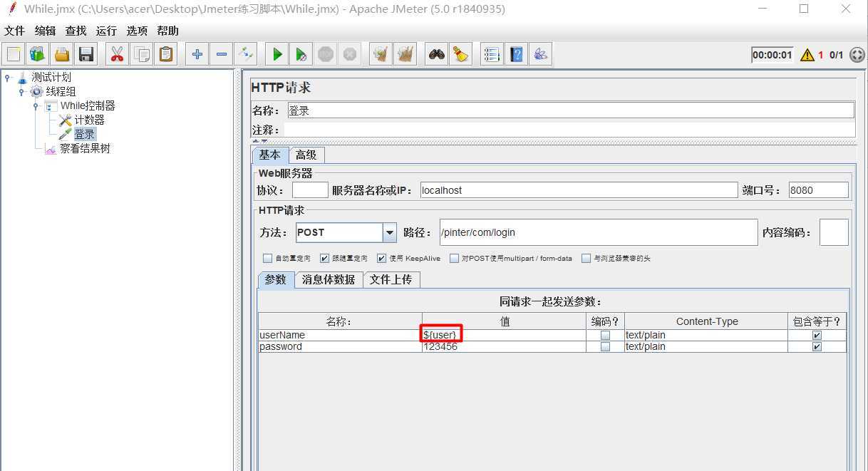The image size is (868, 471).
Task: Uncheck 包含等于? for userName row
Action: pyautogui.click(x=817, y=335)
